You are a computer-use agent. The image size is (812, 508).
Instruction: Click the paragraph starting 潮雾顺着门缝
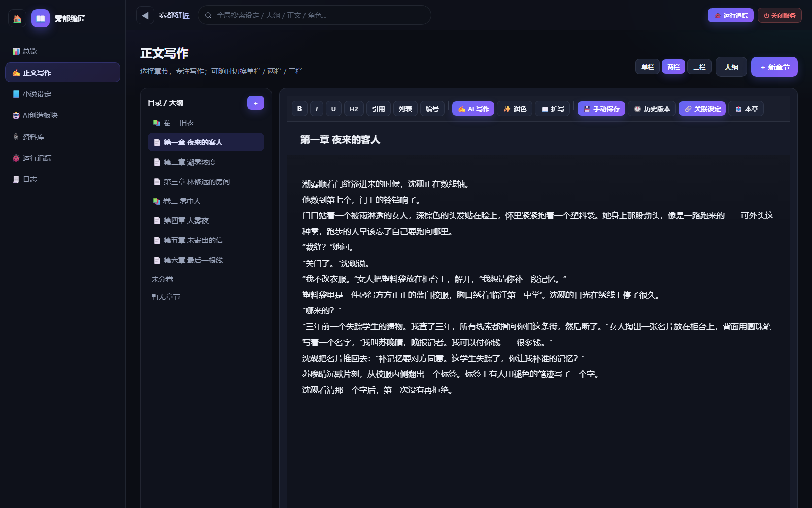click(387, 184)
